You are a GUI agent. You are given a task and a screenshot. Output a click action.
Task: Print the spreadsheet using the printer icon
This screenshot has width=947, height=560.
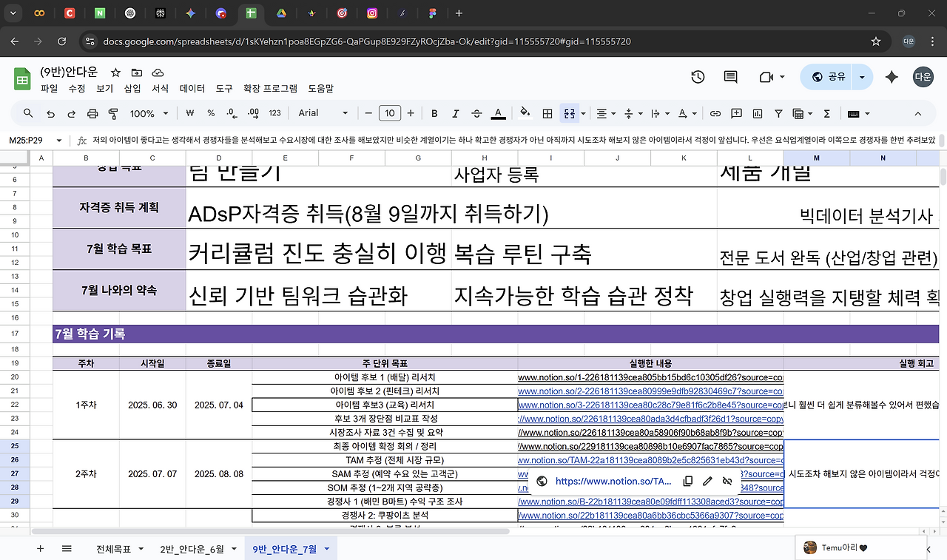(x=92, y=113)
